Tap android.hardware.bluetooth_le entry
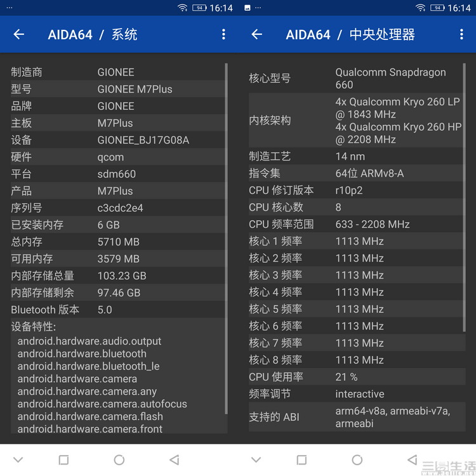Image resolution: width=476 pixels, height=476 pixels. pyautogui.click(x=88, y=366)
